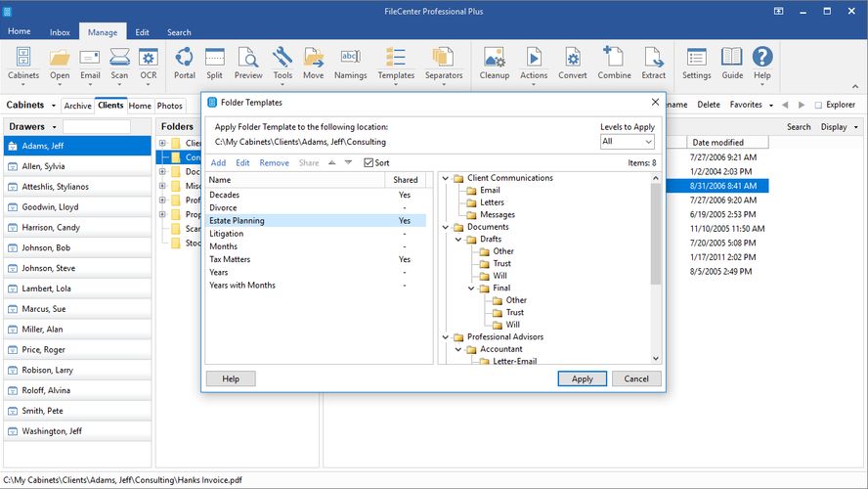The image size is (868, 489).
Task: Click the Scan icon in the ribbon
Action: tap(119, 62)
